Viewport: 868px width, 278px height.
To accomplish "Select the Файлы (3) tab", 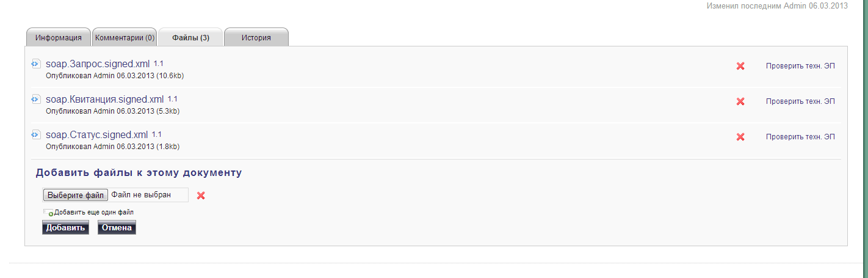I will click(190, 37).
